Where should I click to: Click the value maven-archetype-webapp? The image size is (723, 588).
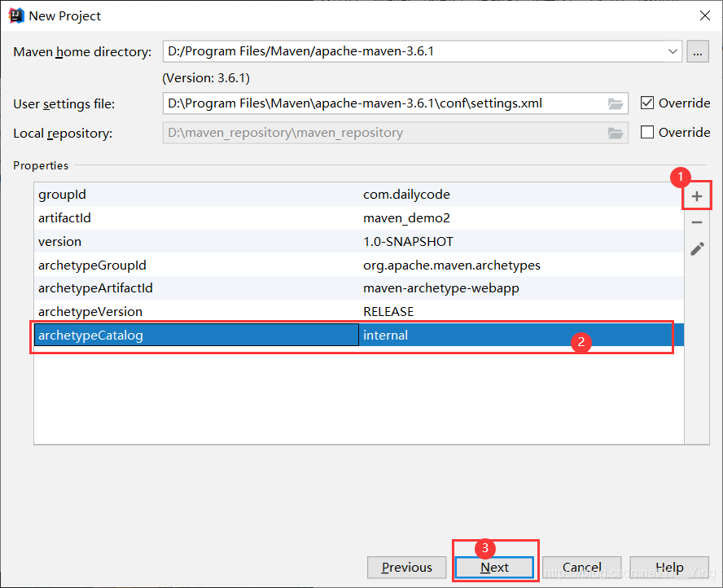point(440,288)
